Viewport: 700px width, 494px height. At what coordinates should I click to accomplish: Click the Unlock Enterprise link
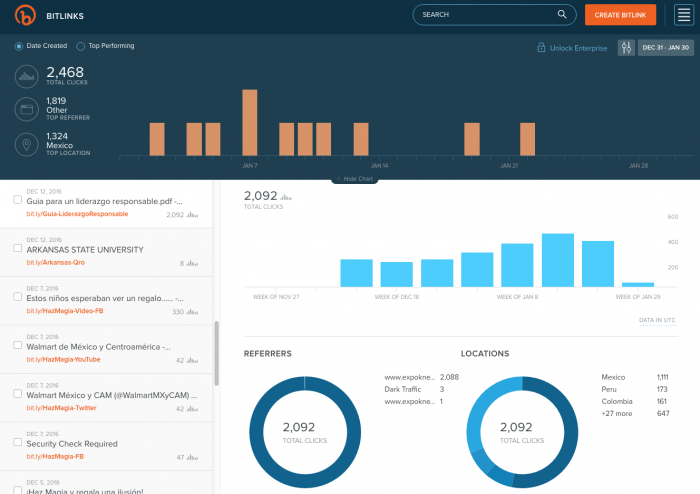click(578, 48)
